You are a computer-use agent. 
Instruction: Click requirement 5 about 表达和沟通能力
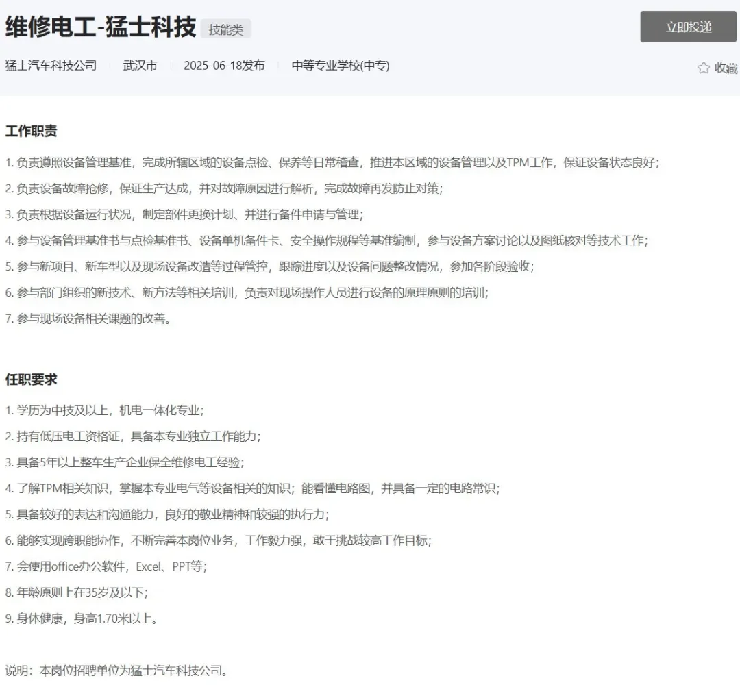(167, 514)
